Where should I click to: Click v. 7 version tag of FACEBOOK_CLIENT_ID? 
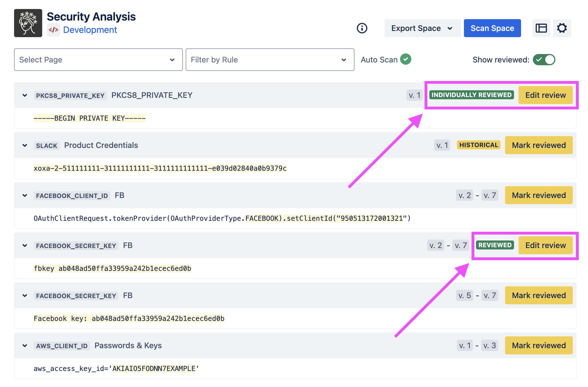[x=490, y=195]
